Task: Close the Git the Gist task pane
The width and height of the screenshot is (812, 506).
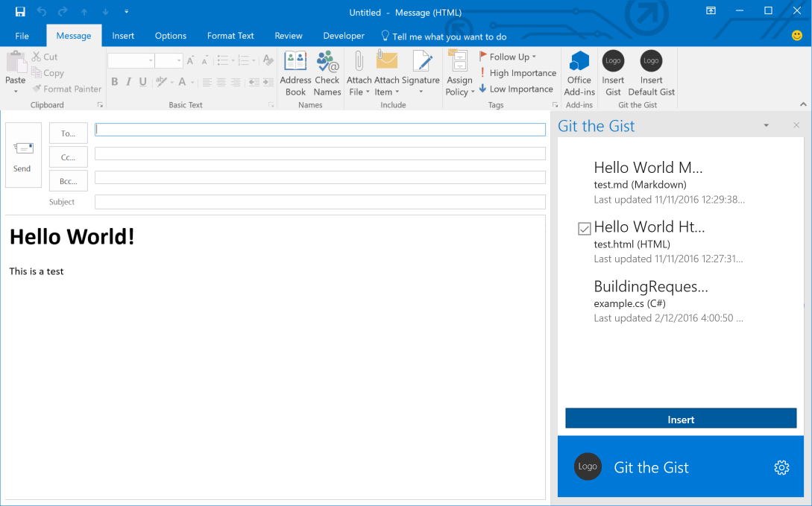Action: [x=796, y=125]
